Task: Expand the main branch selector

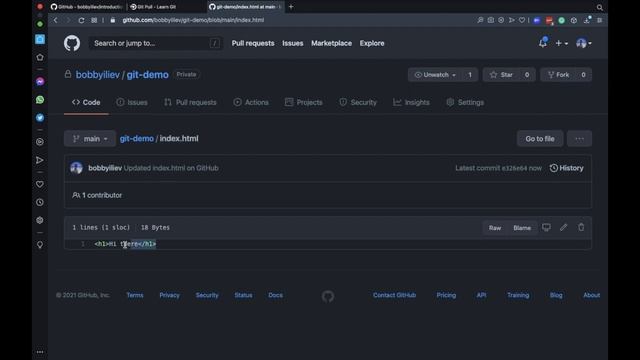Action: pos(90,139)
